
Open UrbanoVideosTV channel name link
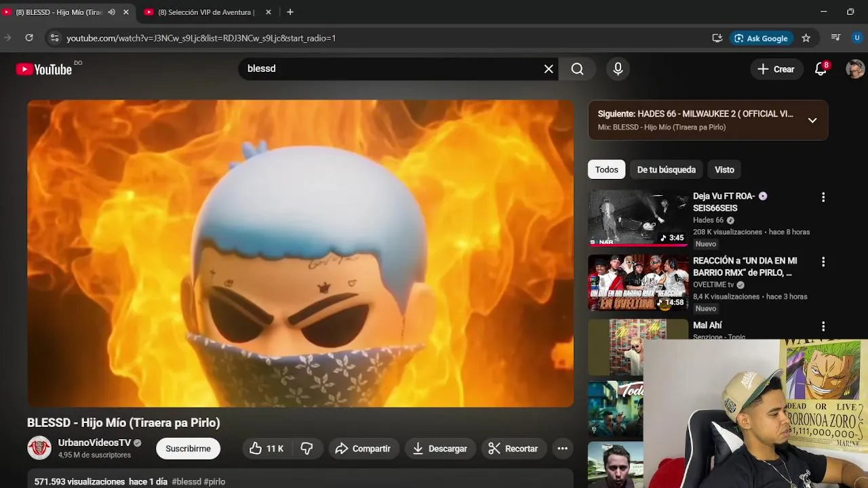coord(94,443)
